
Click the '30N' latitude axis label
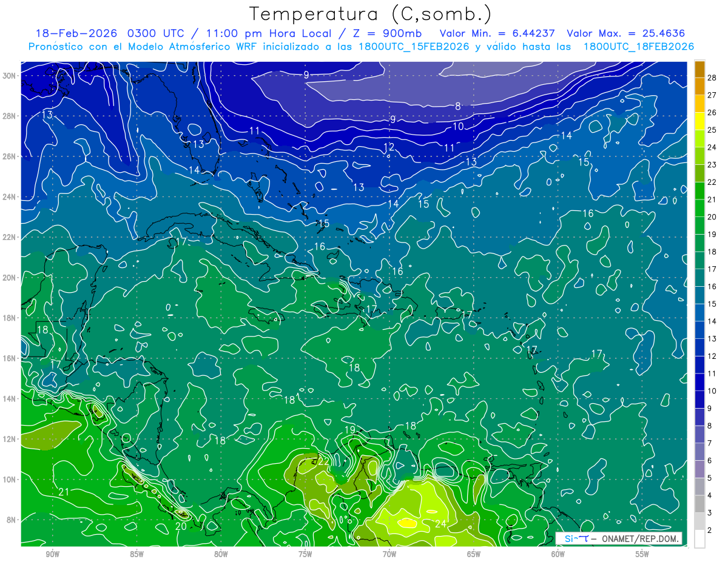coord(10,75)
